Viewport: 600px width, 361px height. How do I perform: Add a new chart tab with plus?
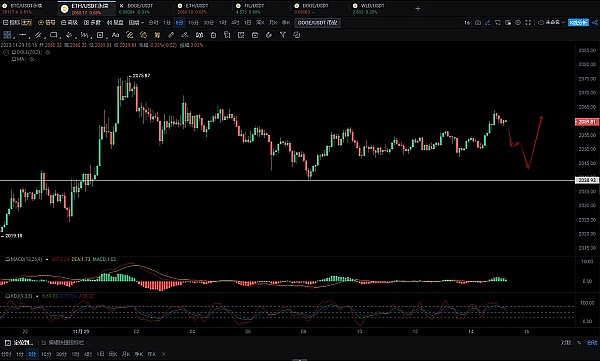(x=418, y=8)
